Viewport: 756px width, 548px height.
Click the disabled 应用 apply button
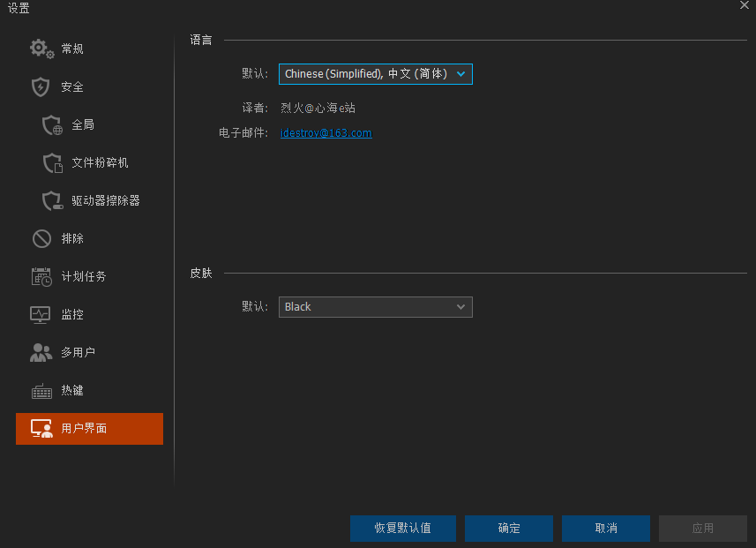[702, 528]
